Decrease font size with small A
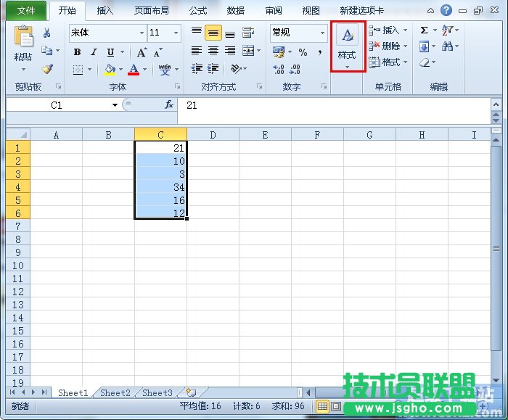508x420 pixels. 158,52
